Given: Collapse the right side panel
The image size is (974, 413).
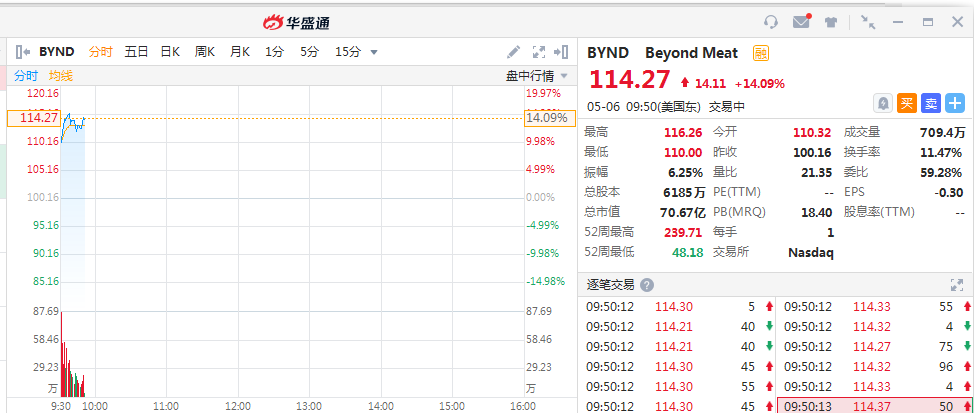Looking at the screenshot, I should tap(561, 52).
